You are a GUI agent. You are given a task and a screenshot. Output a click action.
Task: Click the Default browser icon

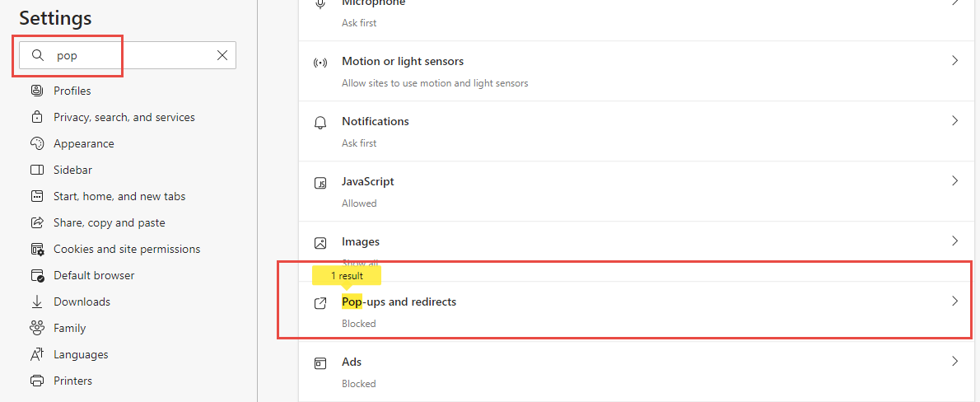[37, 275]
